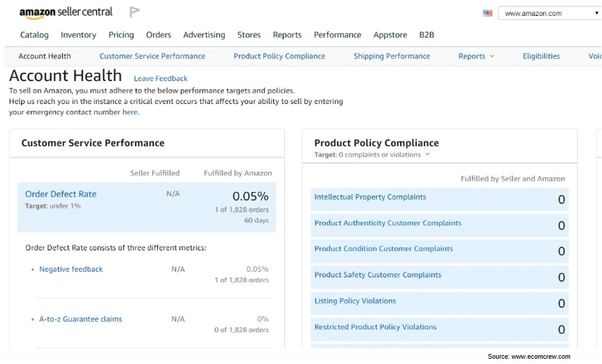The image size is (602, 364).
Task: Click the 'Target: under 1%' text
Action: click(53, 206)
